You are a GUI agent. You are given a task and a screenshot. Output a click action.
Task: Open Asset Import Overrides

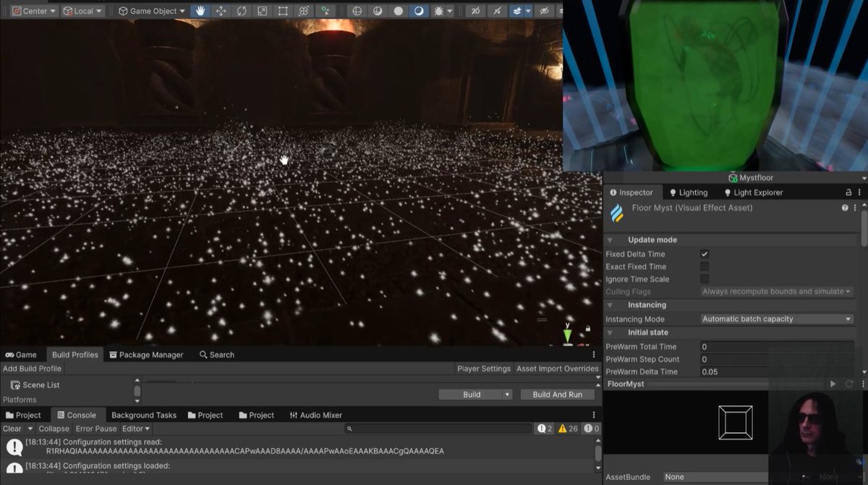[558, 368]
